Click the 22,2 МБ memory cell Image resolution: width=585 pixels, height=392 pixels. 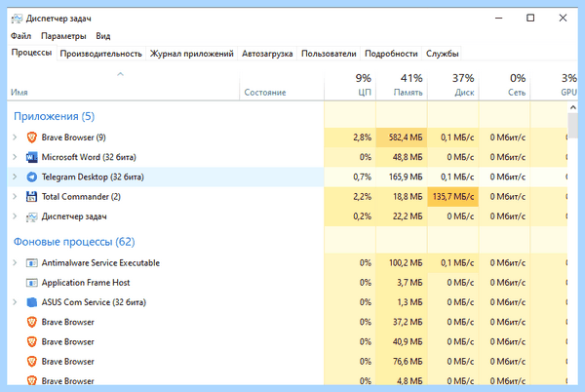[x=402, y=216]
